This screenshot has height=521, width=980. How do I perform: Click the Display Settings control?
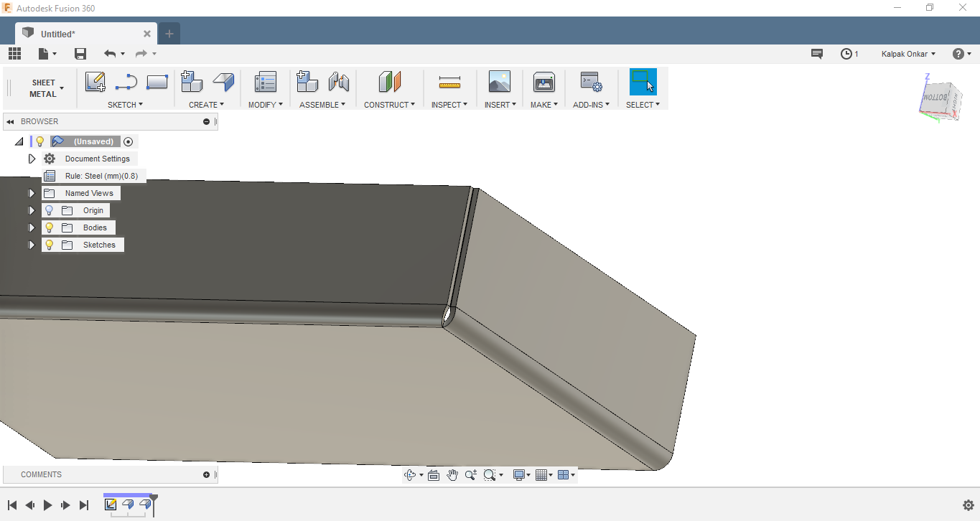coord(520,474)
